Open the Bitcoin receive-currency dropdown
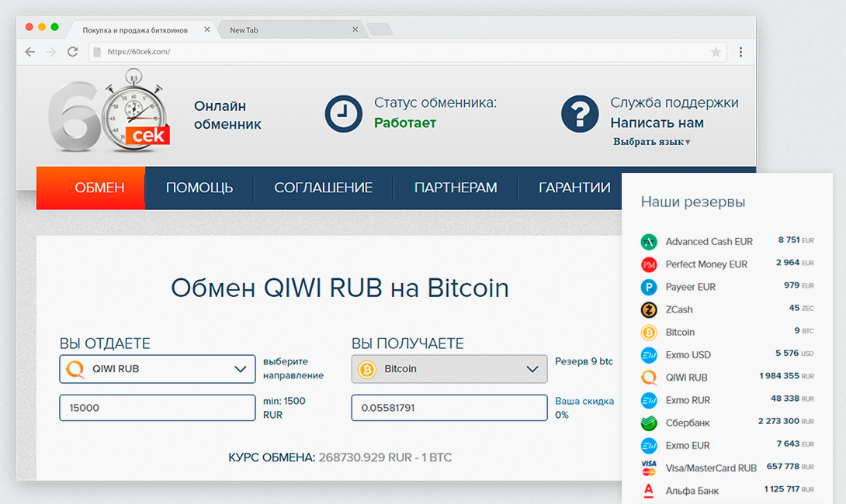The image size is (846, 504). [x=449, y=369]
